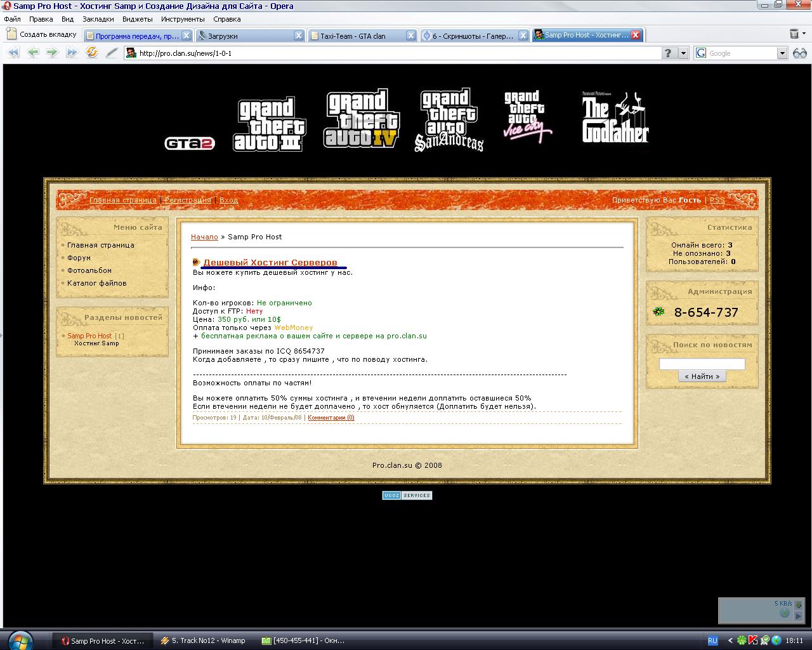Click The Godfather logo

[x=615, y=117]
